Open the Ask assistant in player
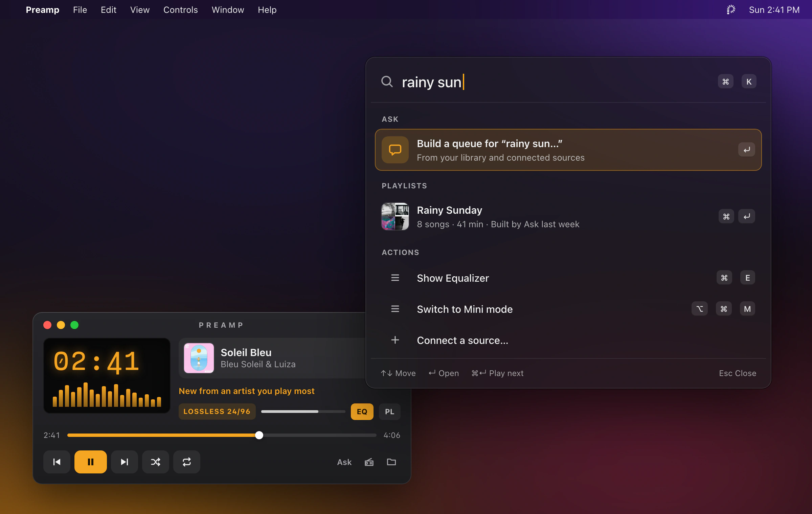The width and height of the screenshot is (812, 514). point(344,462)
